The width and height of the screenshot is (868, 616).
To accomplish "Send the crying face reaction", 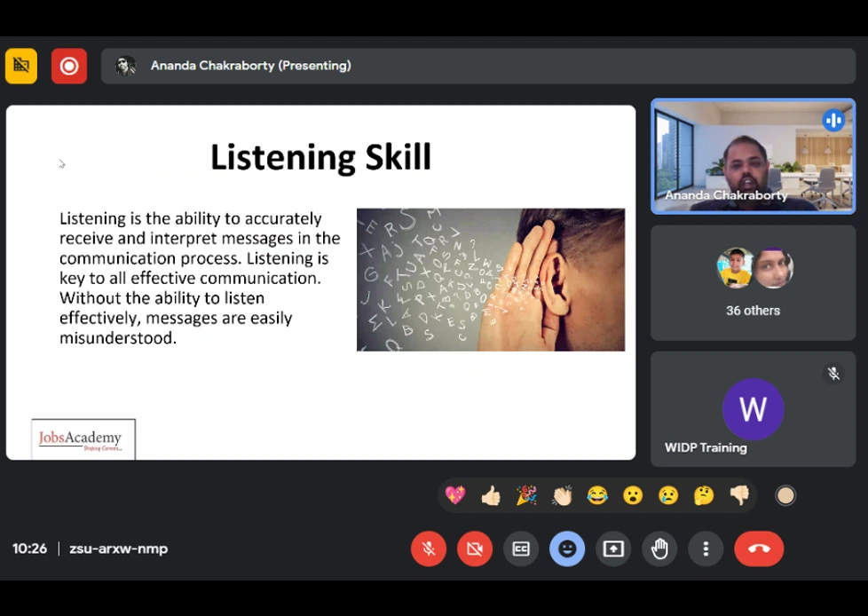I will [668, 494].
